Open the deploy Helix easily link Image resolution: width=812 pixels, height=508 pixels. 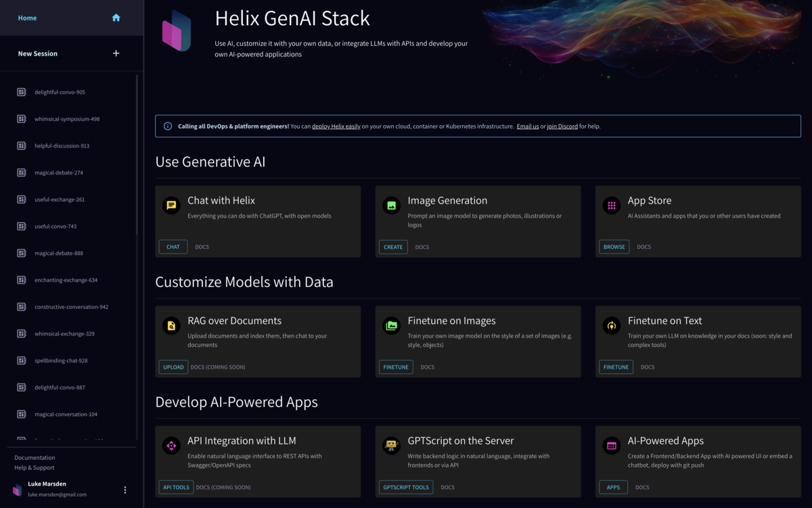coord(336,126)
